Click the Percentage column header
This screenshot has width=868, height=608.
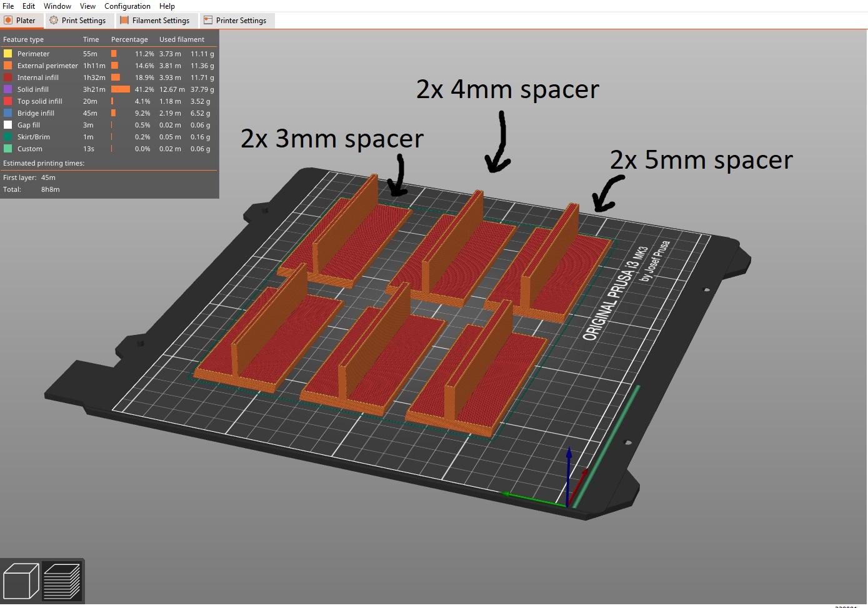pos(129,39)
